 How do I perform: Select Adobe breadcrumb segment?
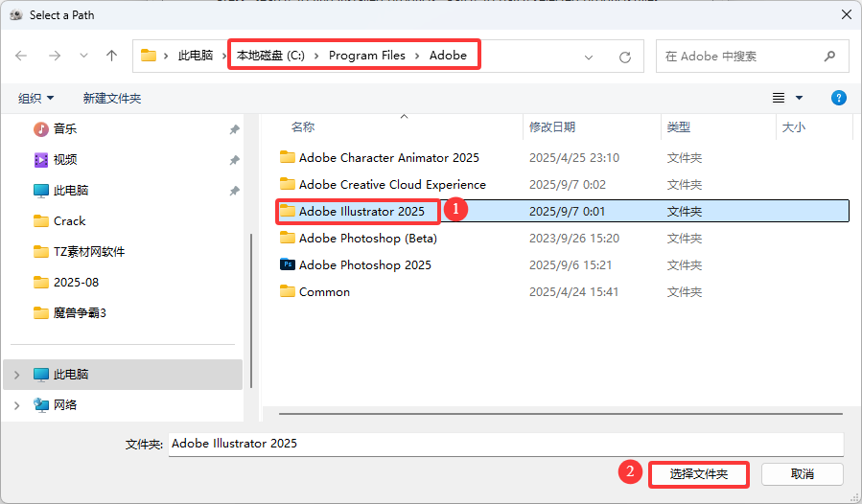(x=448, y=56)
